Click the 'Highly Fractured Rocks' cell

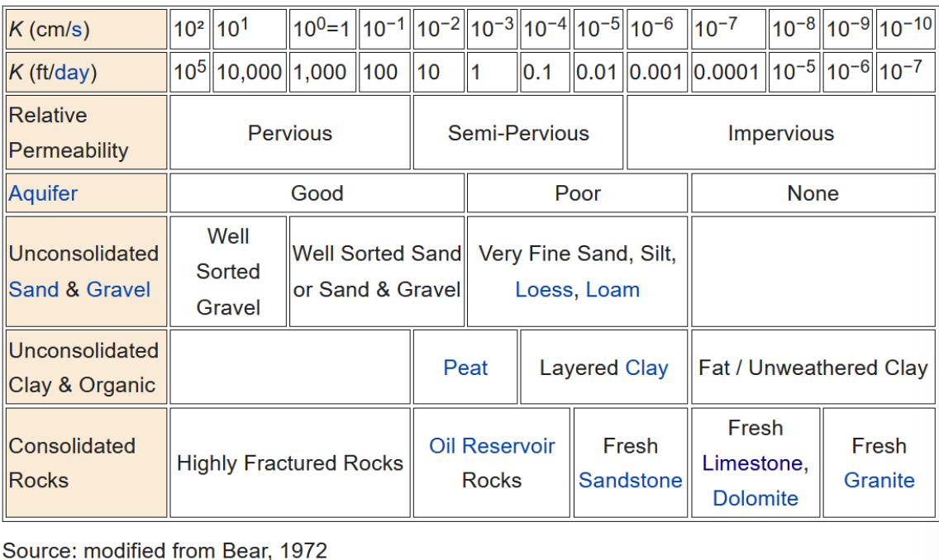(x=290, y=463)
